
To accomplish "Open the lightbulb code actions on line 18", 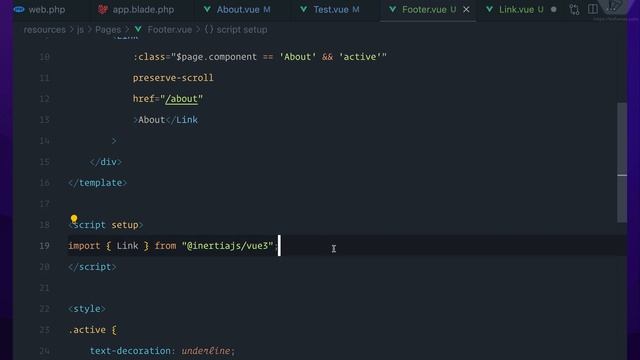I will [74, 219].
